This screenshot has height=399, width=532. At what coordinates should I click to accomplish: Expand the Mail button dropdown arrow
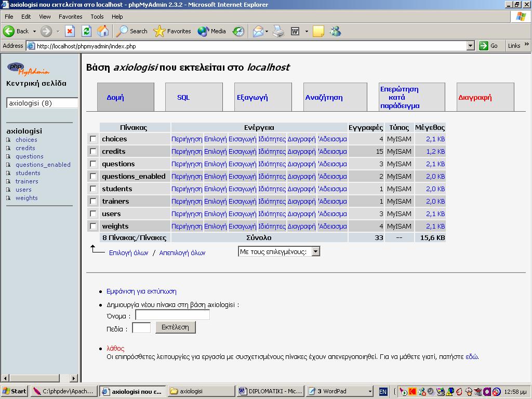pos(267,31)
